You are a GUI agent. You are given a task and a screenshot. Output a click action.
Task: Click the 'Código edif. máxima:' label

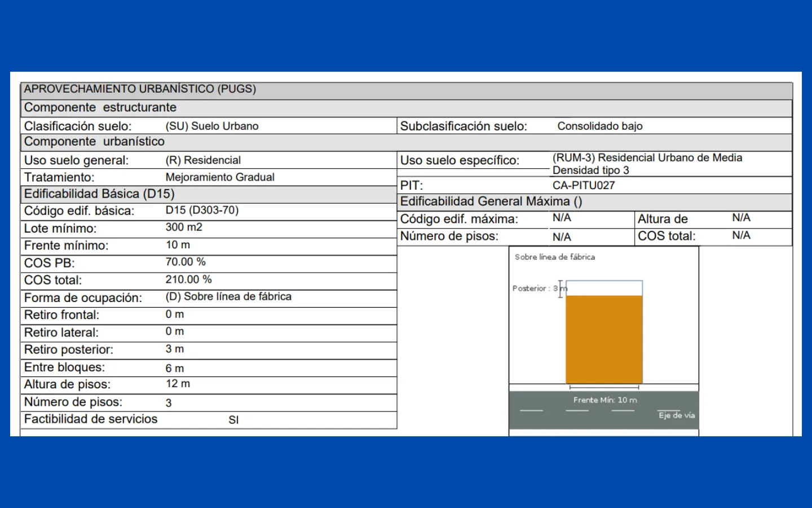pos(459,219)
